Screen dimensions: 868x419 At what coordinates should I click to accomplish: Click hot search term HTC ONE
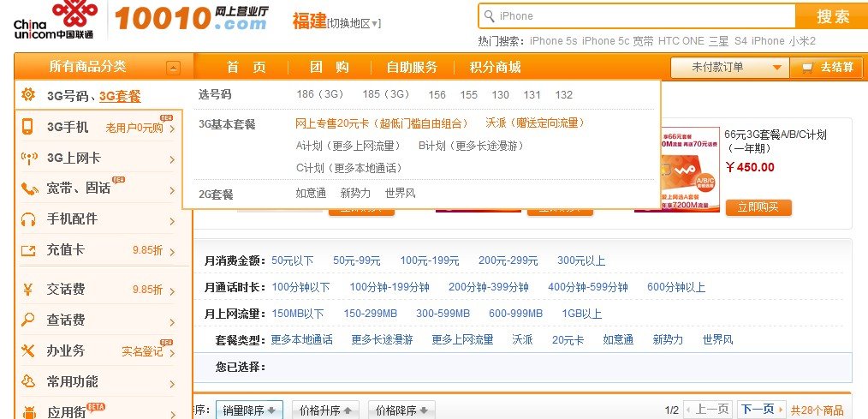click(681, 41)
